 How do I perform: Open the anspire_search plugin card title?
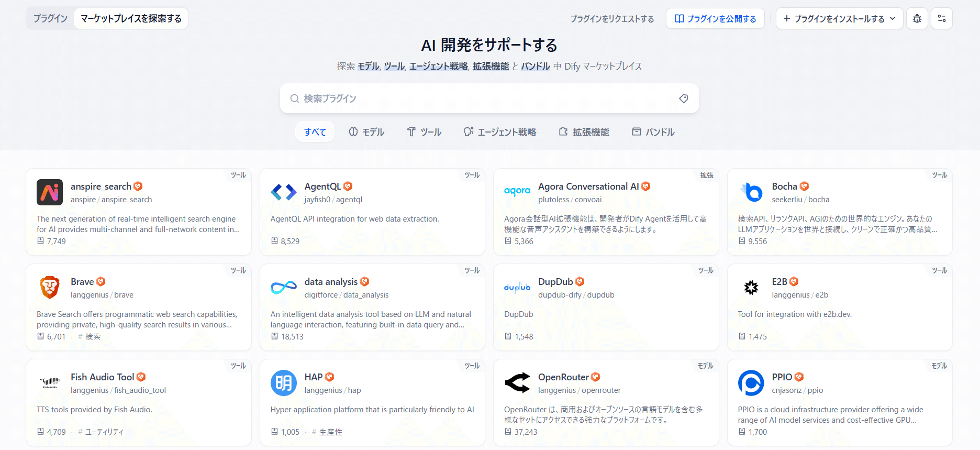coord(101,186)
